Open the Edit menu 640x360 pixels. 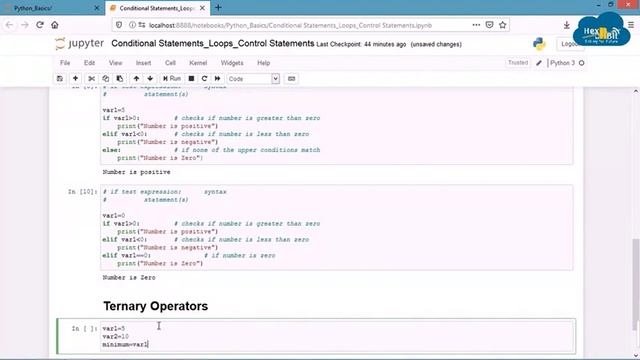coord(89,63)
